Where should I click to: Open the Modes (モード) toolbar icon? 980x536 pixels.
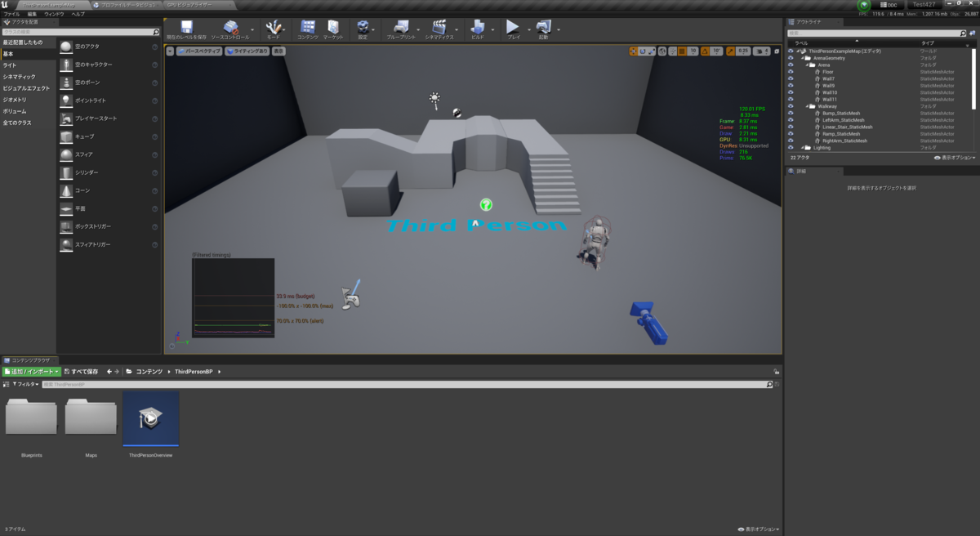273,27
